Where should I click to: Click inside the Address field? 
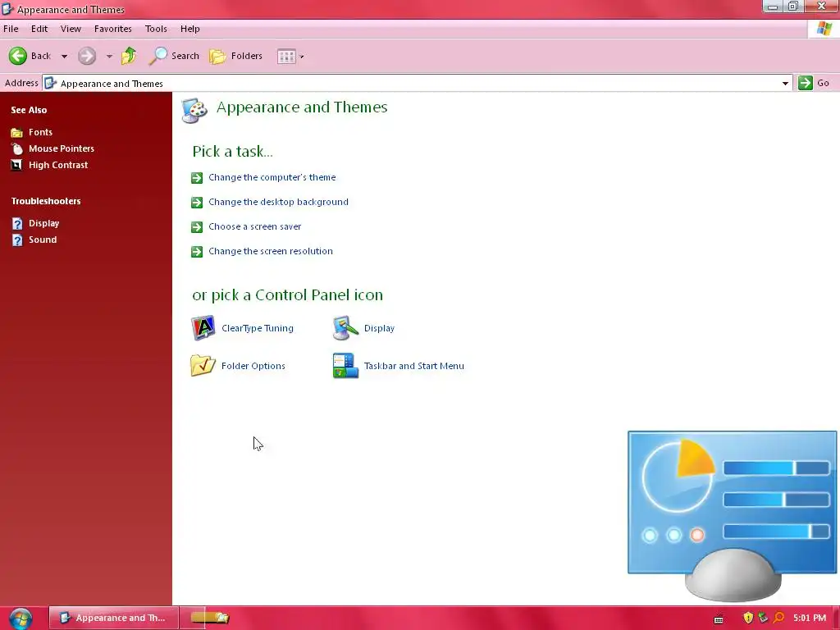tap(417, 84)
